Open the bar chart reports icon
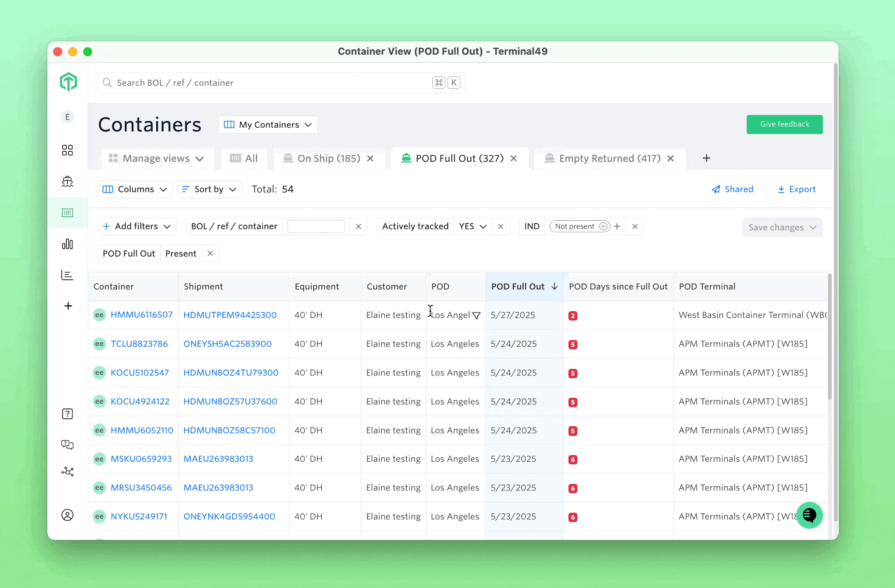Screen dimensions: 895x588 (x=67, y=244)
